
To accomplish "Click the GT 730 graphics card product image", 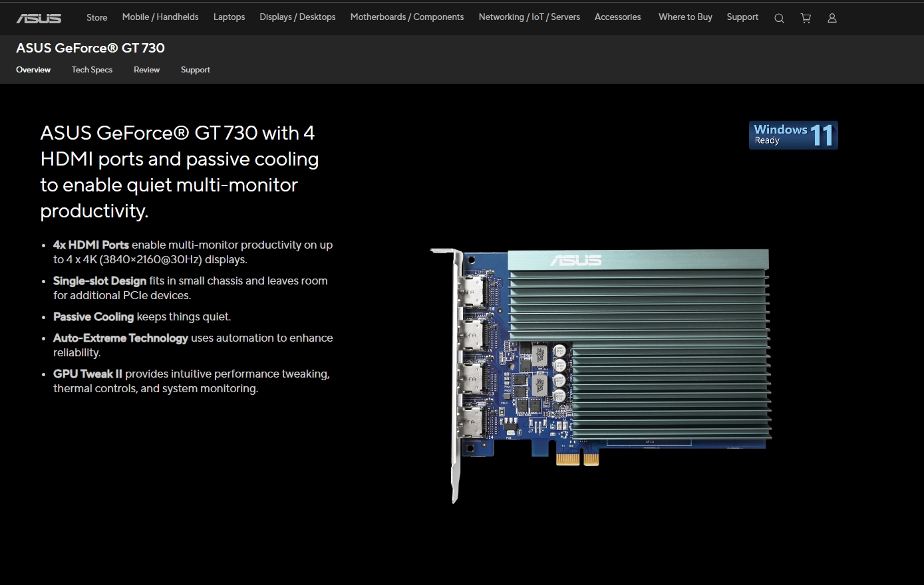I will tap(600, 376).
